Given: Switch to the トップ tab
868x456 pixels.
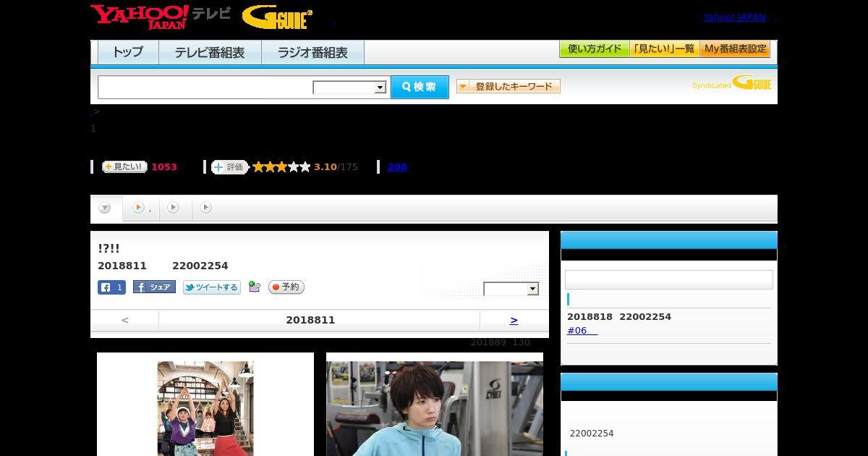Looking at the screenshot, I should tap(128, 52).
